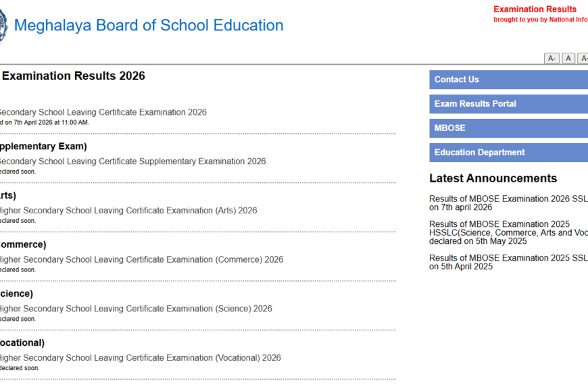Viewport: 588px width, 385px height.
Task: Open HSSLC Examination (Vocational) 2026 link
Action: coord(141,358)
